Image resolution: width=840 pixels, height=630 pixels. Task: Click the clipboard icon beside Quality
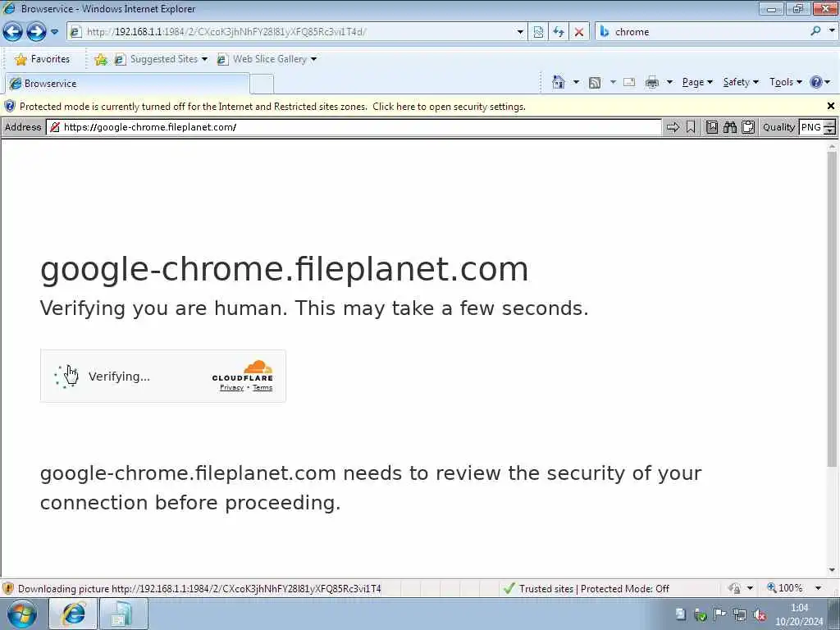[748, 127]
